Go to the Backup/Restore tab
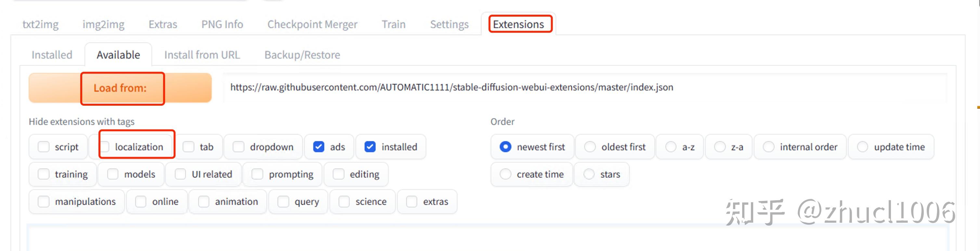Image resolution: width=980 pixels, height=251 pixels. pyautogui.click(x=302, y=55)
